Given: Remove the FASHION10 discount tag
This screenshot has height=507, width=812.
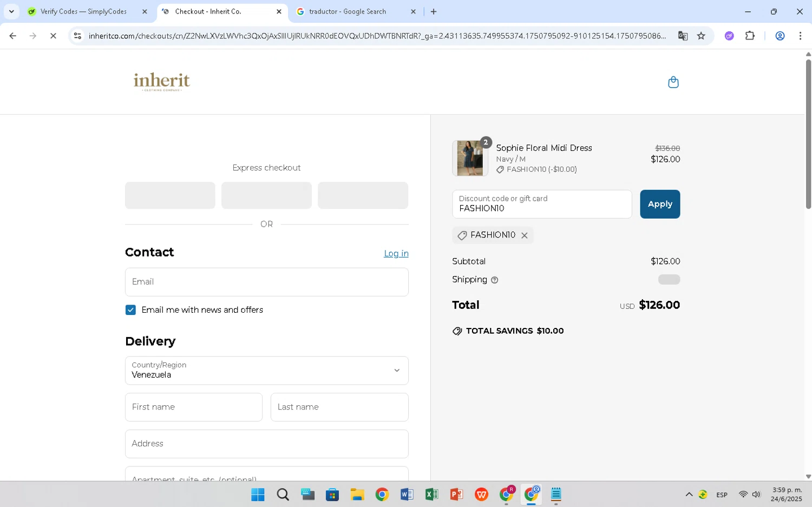Looking at the screenshot, I should point(524,235).
